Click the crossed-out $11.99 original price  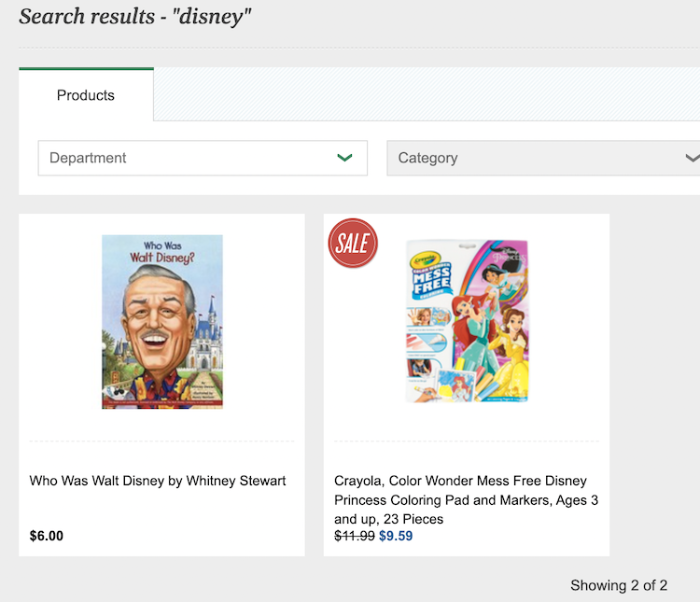355,536
